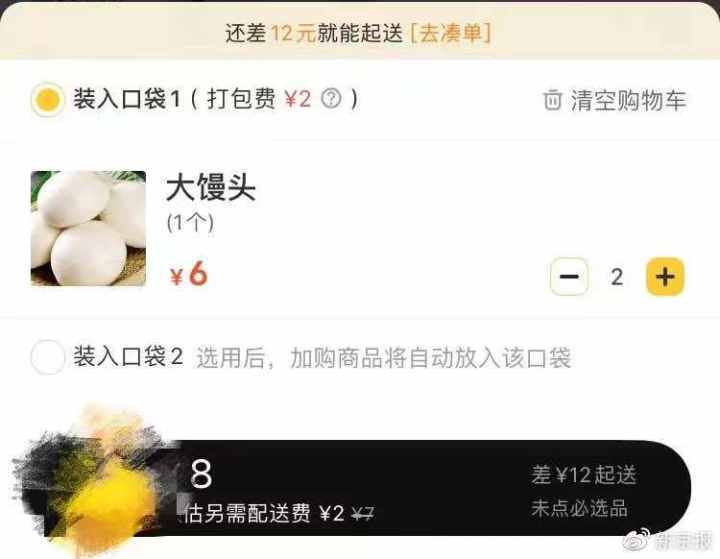Click 清空购物车 to empty cart

[x=628, y=100]
